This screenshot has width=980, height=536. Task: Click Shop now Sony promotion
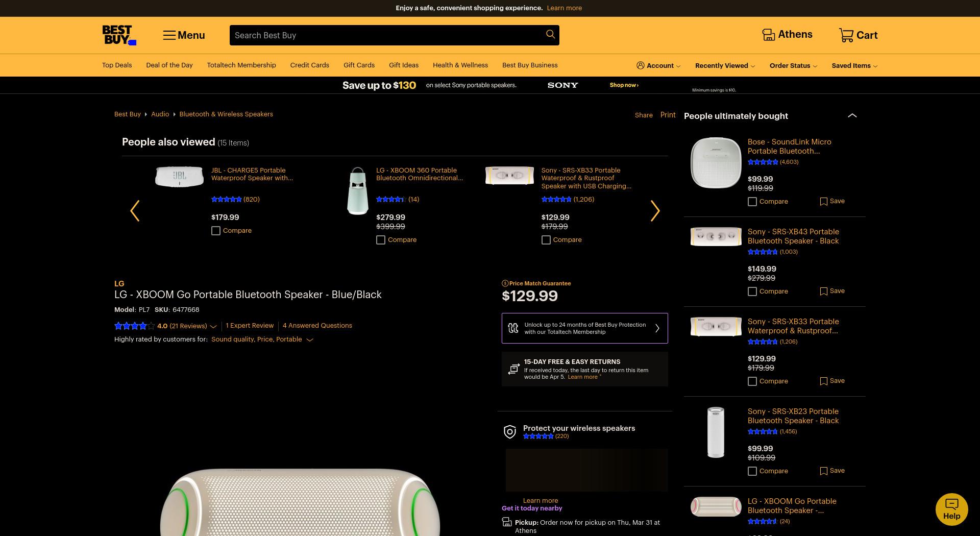tap(624, 85)
